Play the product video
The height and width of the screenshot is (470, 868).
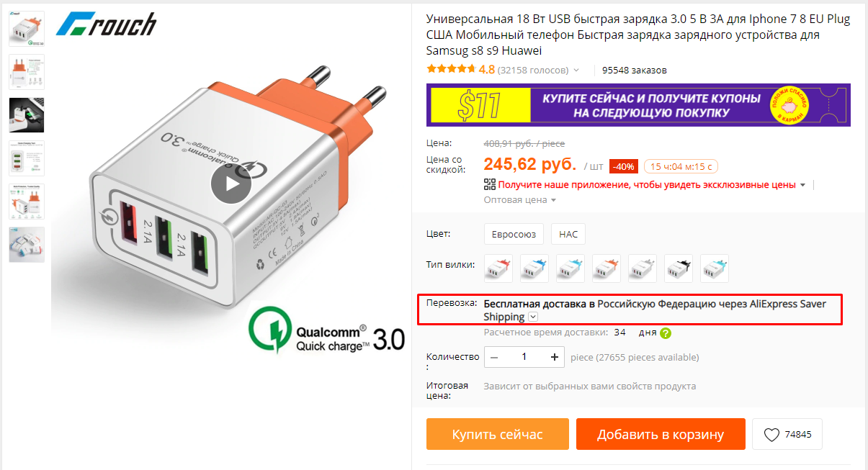point(231,184)
